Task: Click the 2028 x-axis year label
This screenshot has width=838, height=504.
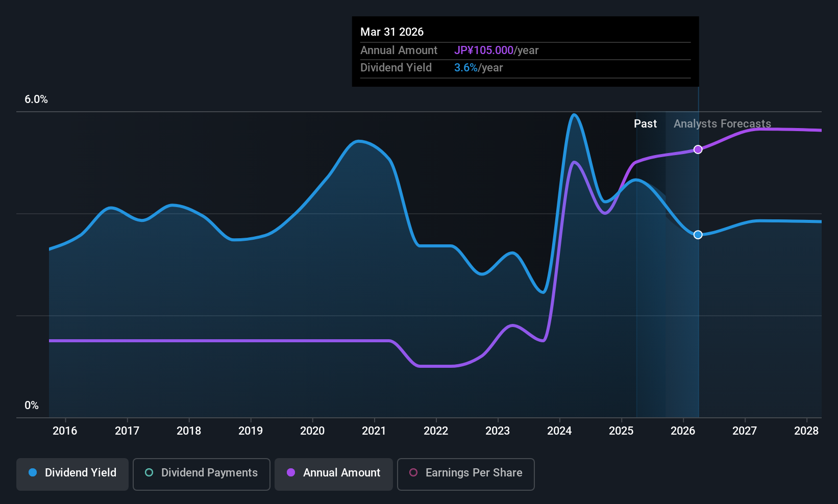Action: (x=806, y=431)
